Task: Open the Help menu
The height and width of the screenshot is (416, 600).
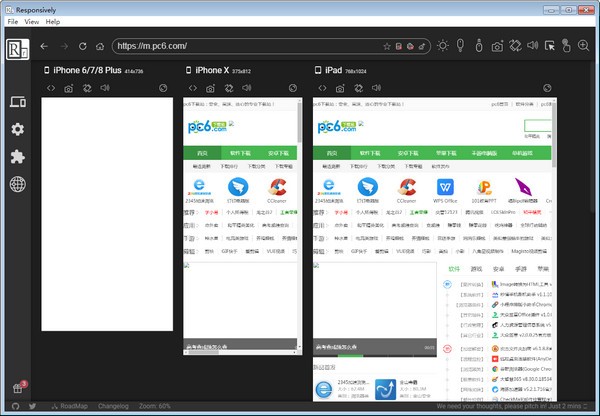Action: (x=53, y=21)
